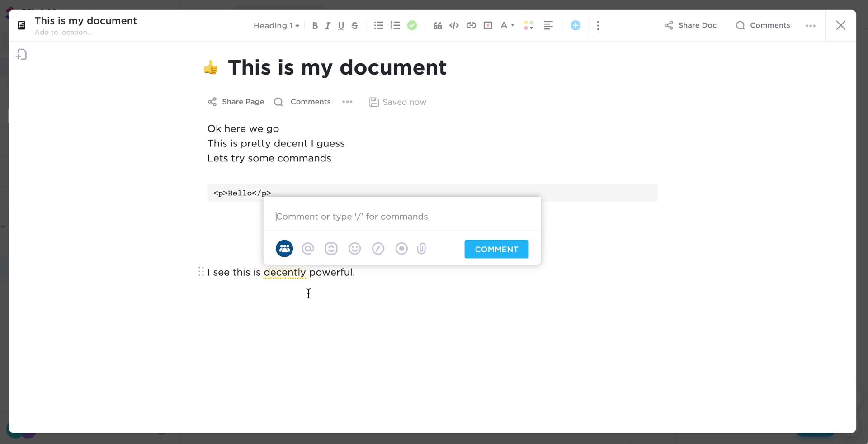The height and width of the screenshot is (444, 868).
Task: Click the @ mention icon in comment box
Action: [308, 249]
